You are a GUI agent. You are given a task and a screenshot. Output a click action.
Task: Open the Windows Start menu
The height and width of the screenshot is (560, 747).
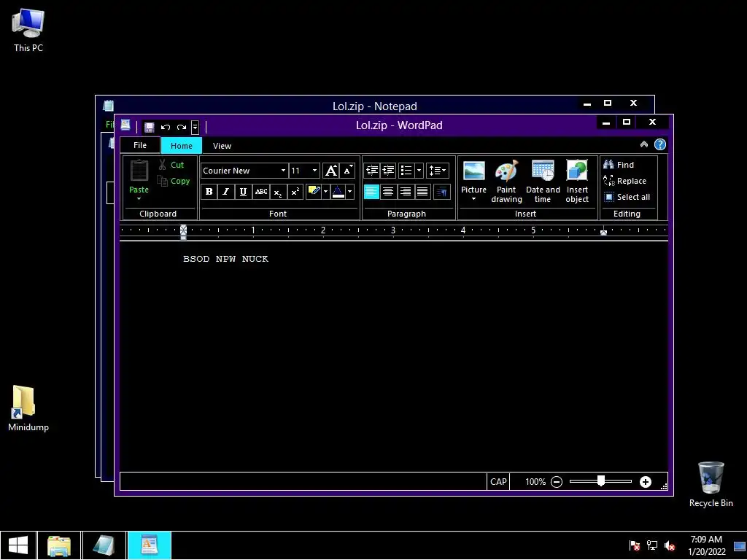[x=18, y=545]
